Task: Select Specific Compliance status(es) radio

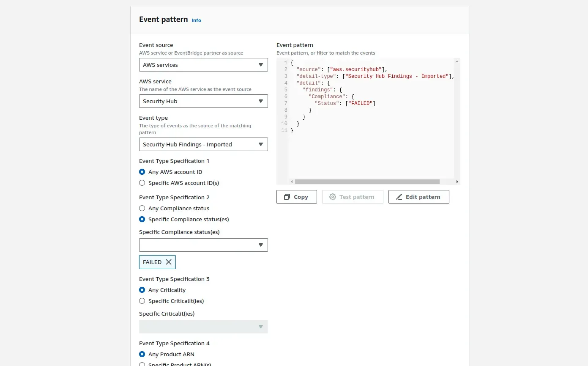Action: coord(142,219)
